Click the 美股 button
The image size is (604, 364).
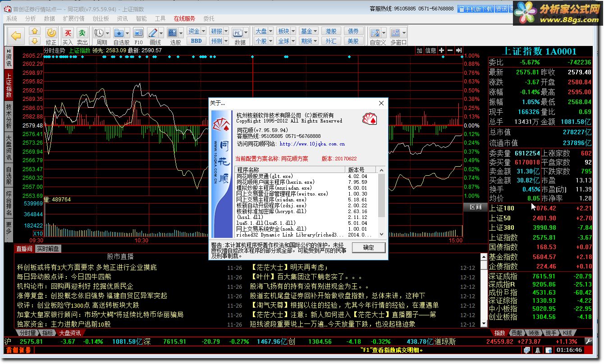353,41
